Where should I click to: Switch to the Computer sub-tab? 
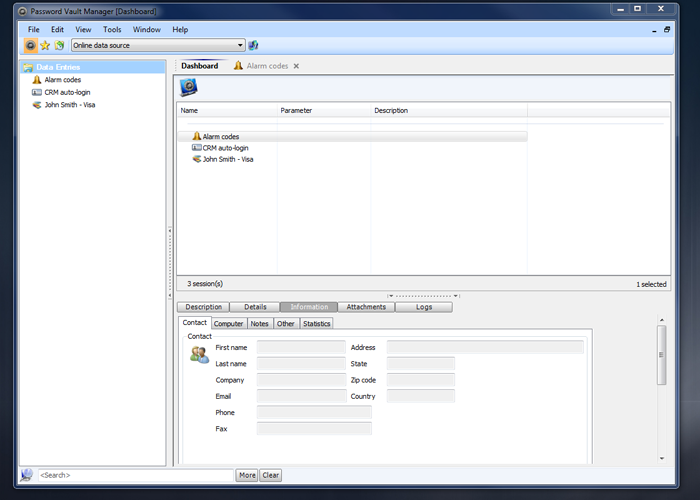[x=229, y=324]
